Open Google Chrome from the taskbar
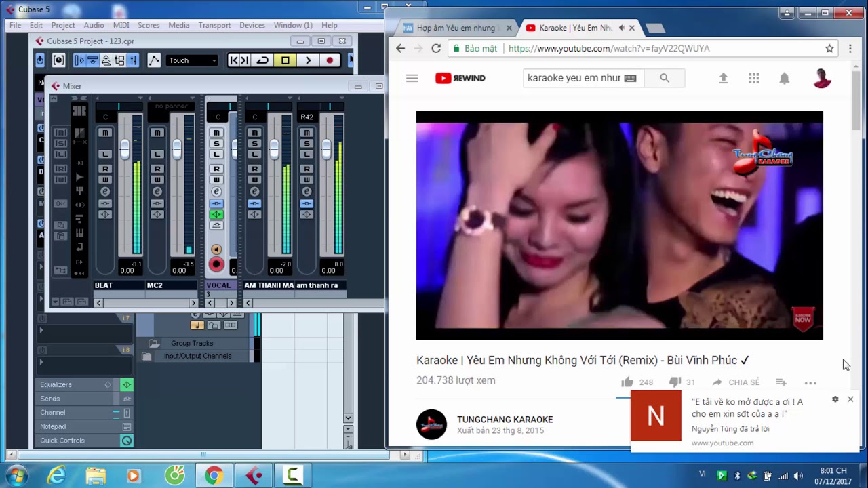 click(214, 476)
